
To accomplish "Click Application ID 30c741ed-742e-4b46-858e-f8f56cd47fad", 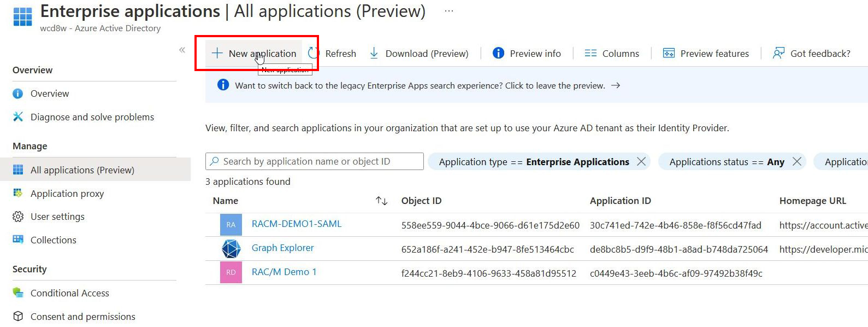I will [x=676, y=225].
